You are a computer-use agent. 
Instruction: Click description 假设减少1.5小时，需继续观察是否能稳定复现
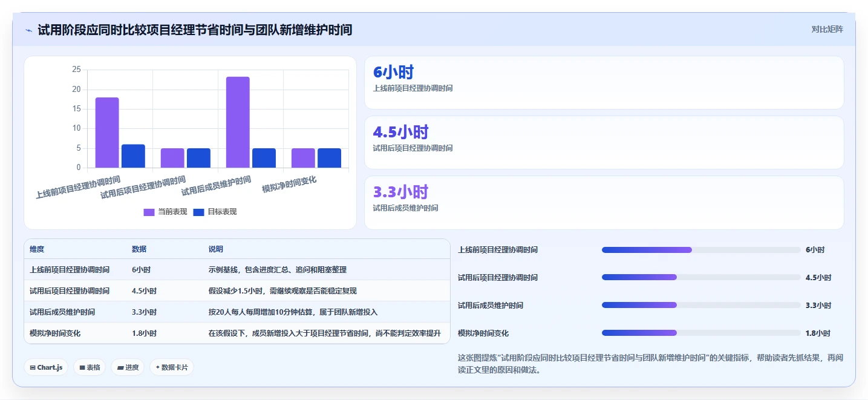(x=282, y=291)
